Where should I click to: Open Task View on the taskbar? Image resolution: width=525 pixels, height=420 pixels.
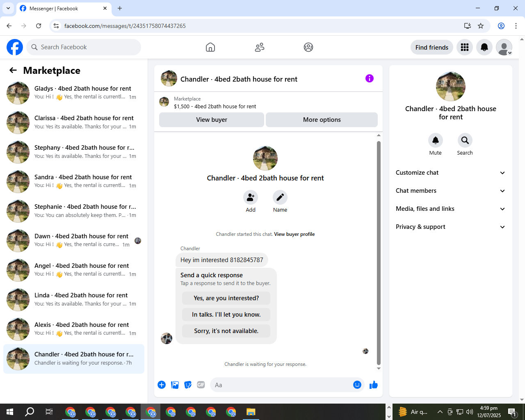click(x=49, y=412)
